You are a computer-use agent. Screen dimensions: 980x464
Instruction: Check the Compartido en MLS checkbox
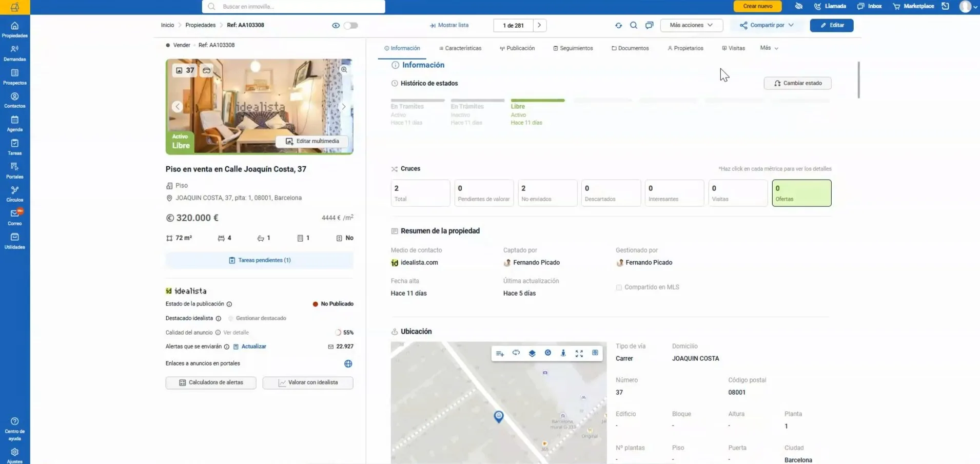tap(619, 287)
